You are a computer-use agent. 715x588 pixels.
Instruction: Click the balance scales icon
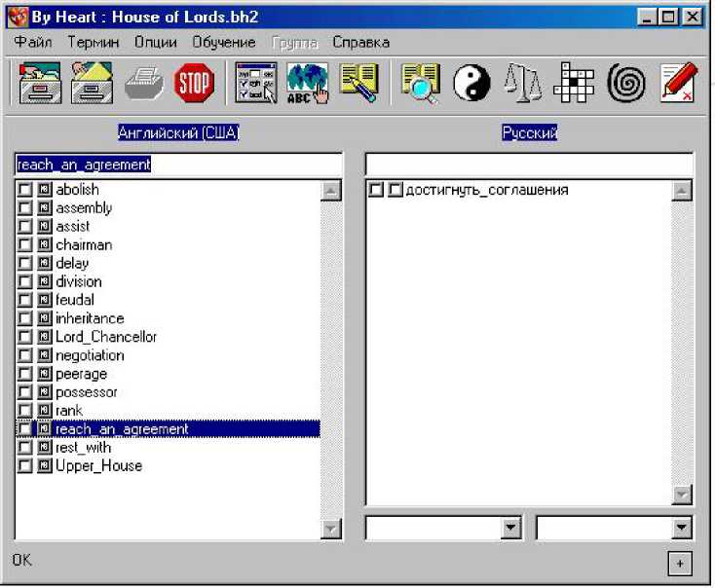coord(523,84)
